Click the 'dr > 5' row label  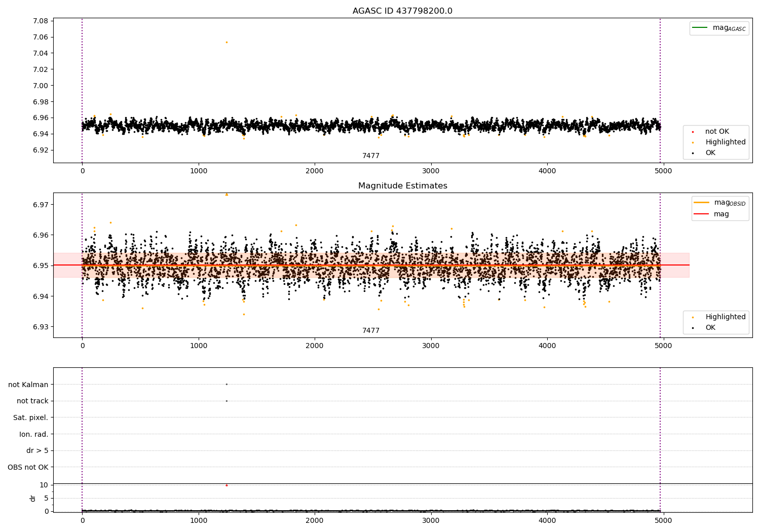pyautogui.click(x=37, y=450)
